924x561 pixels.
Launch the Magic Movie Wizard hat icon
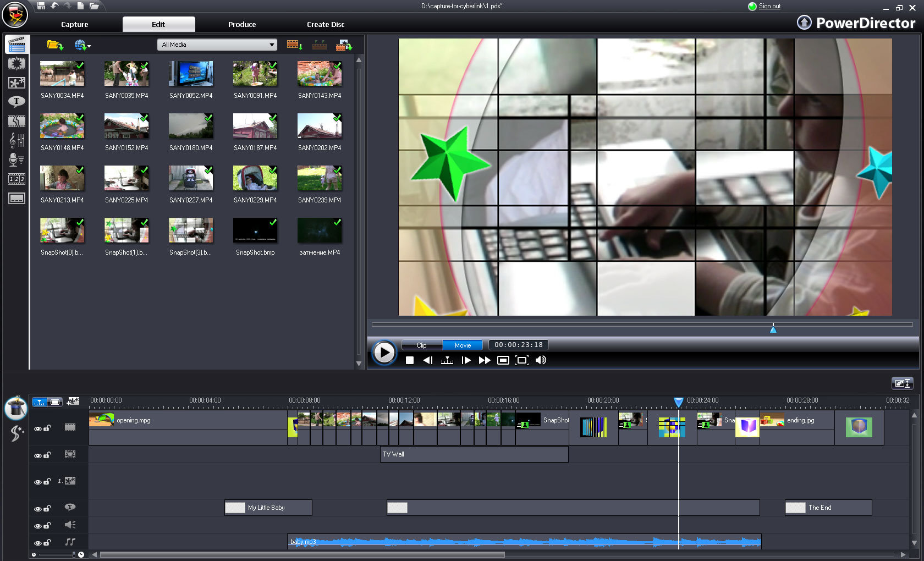16,408
